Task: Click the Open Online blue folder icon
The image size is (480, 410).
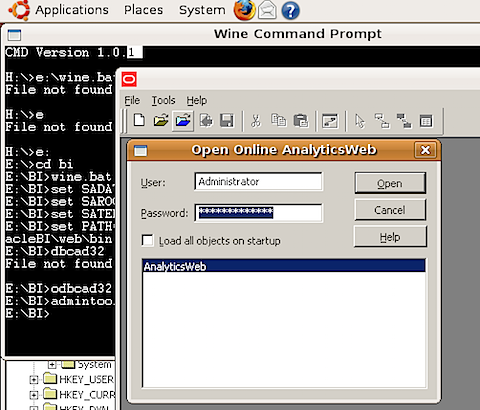Action: coord(183,120)
